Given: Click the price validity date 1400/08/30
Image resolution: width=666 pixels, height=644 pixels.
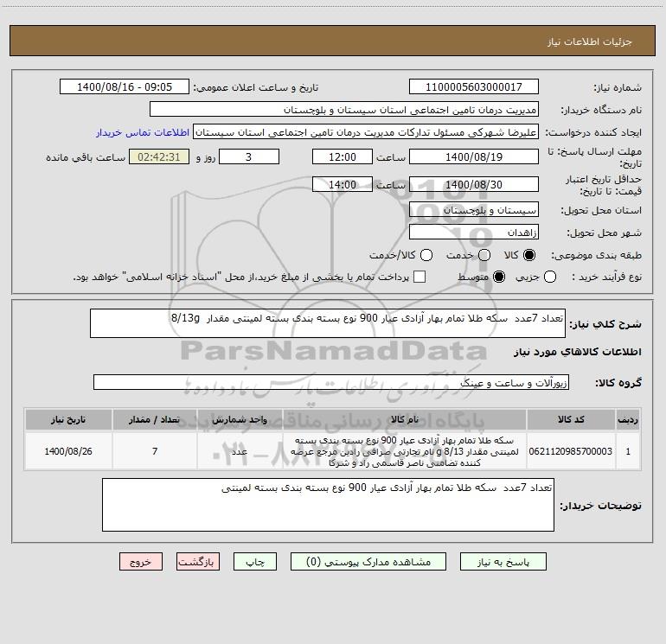Looking at the screenshot, I should (474, 184).
